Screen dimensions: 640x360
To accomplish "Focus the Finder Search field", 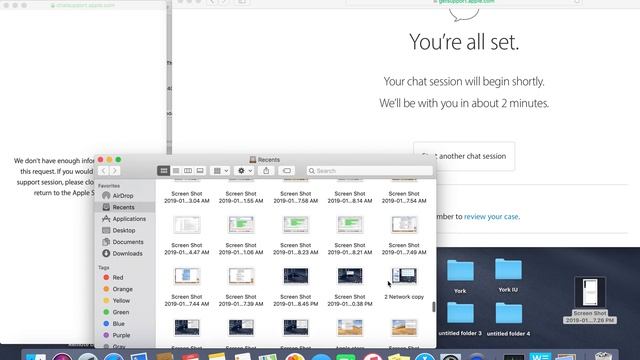I will tap(370, 171).
